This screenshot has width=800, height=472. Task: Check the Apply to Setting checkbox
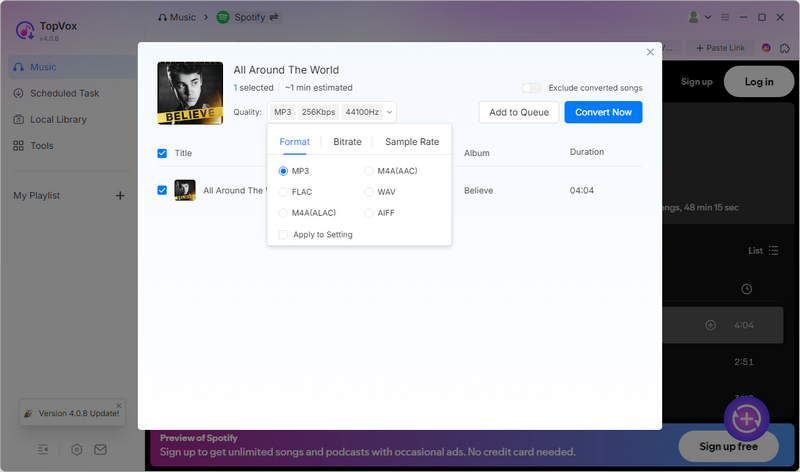(283, 235)
